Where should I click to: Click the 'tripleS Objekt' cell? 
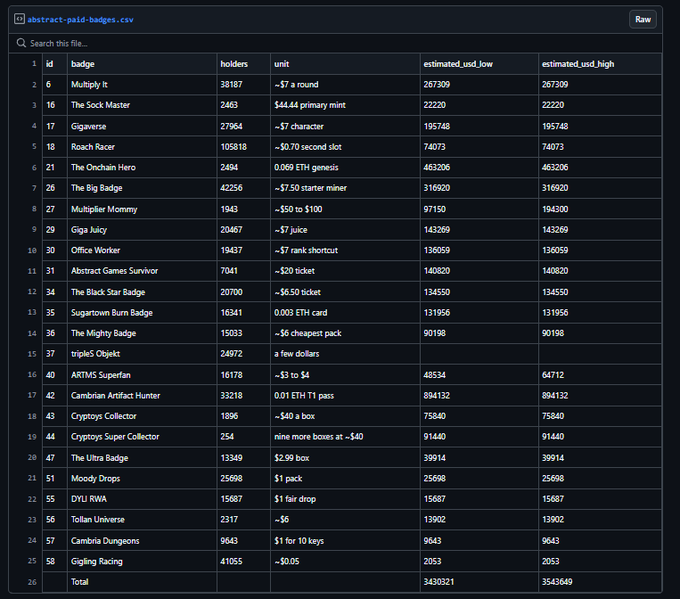[x=142, y=354]
